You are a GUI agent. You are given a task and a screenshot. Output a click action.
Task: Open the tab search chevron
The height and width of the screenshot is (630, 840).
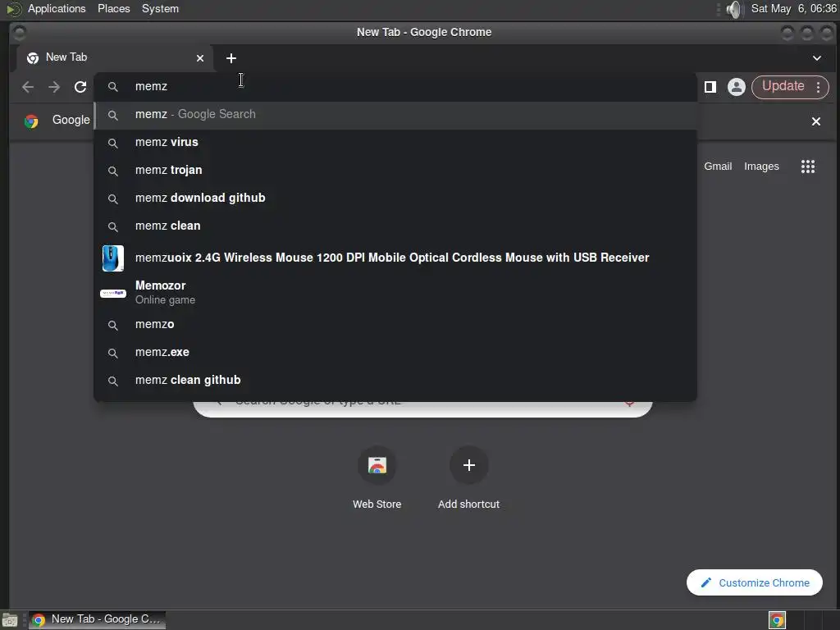pos(816,58)
